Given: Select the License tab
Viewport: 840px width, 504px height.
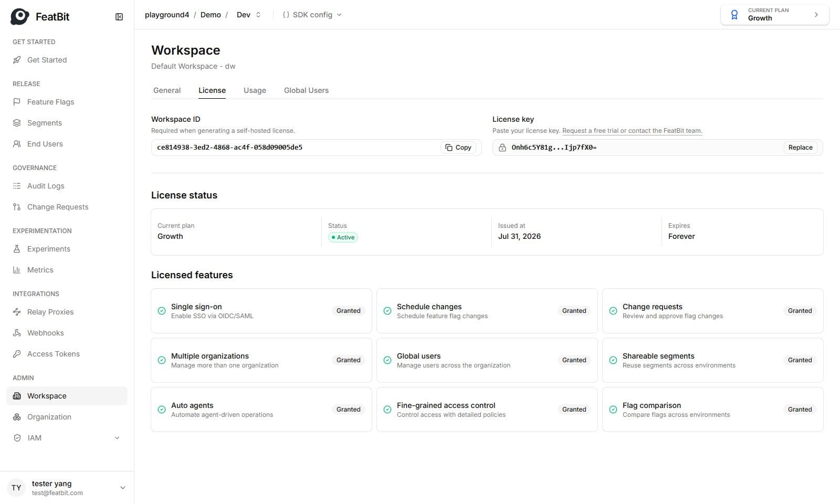Looking at the screenshot, I should click(212, 90).
